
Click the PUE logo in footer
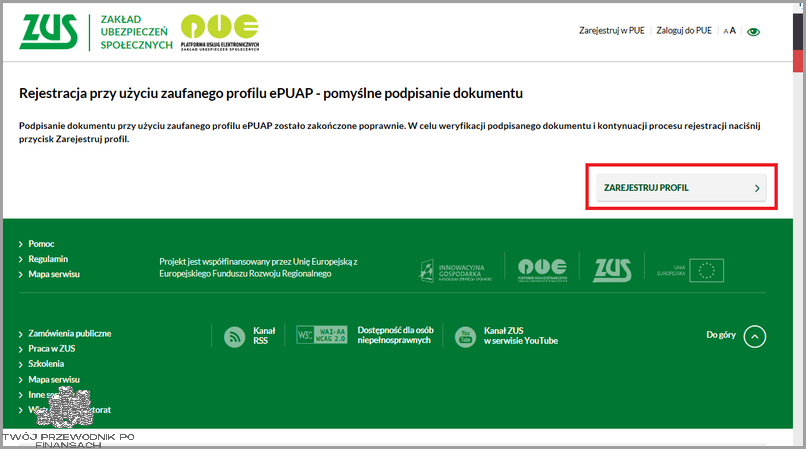coord(542,270)
